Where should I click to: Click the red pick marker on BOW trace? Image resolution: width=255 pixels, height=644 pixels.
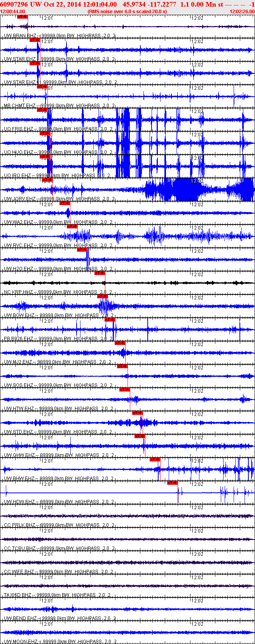pos(102,296)
